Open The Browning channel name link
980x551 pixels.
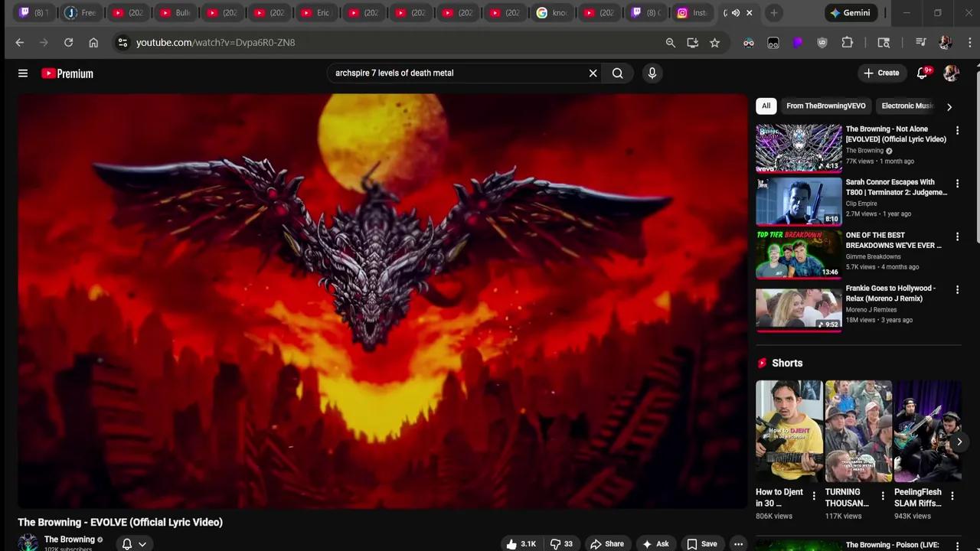[x=70, y=540]
